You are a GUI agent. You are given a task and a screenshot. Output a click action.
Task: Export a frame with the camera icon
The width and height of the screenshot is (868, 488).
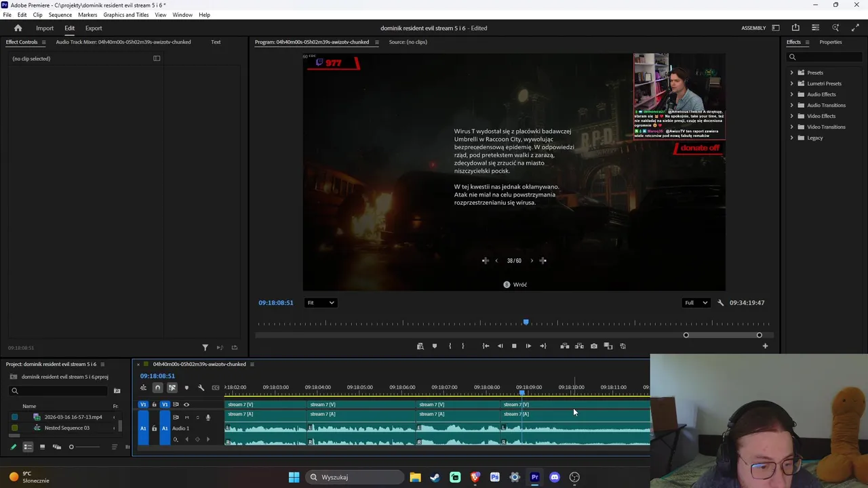tap(594, 346)
